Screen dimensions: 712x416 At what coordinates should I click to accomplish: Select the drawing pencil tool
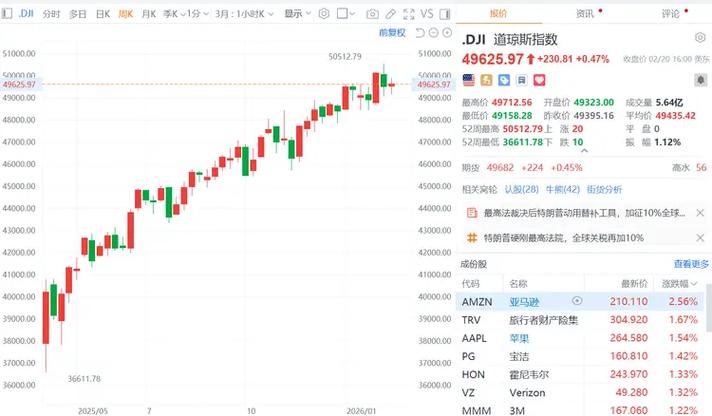point(391,14)
